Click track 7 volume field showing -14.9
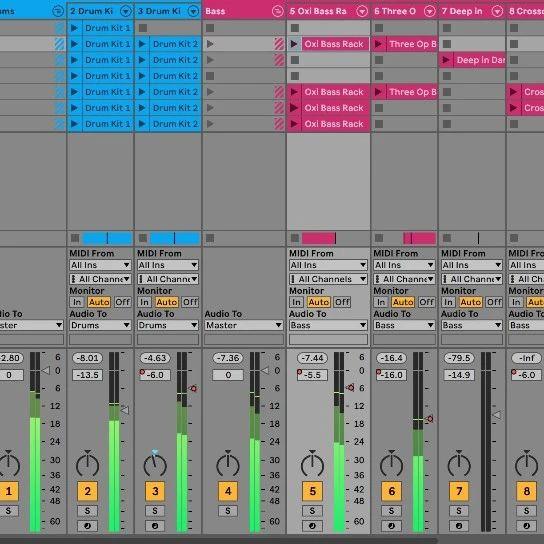Screen dimensions: 544x544 click(459, 375)
